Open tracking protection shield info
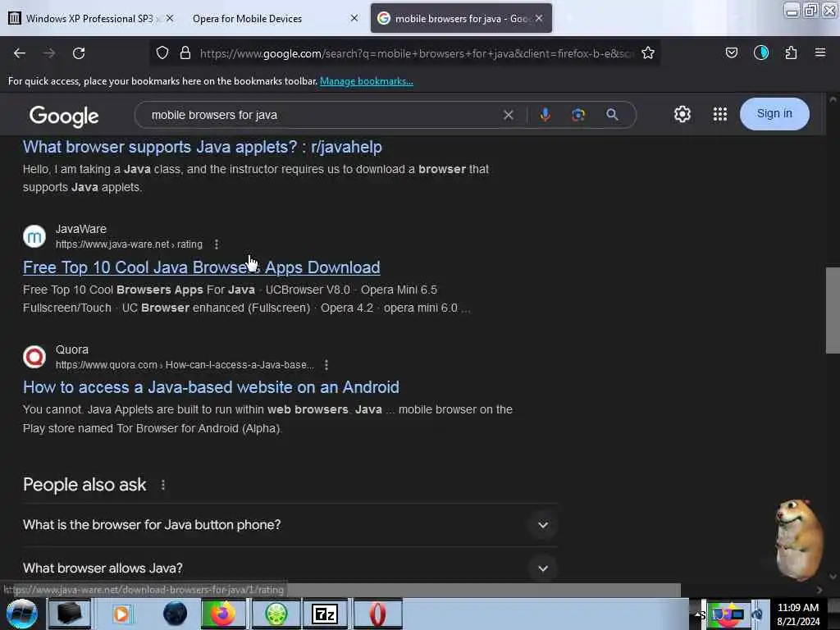Viewport: 840px width, 630px height. pos(162,52)
